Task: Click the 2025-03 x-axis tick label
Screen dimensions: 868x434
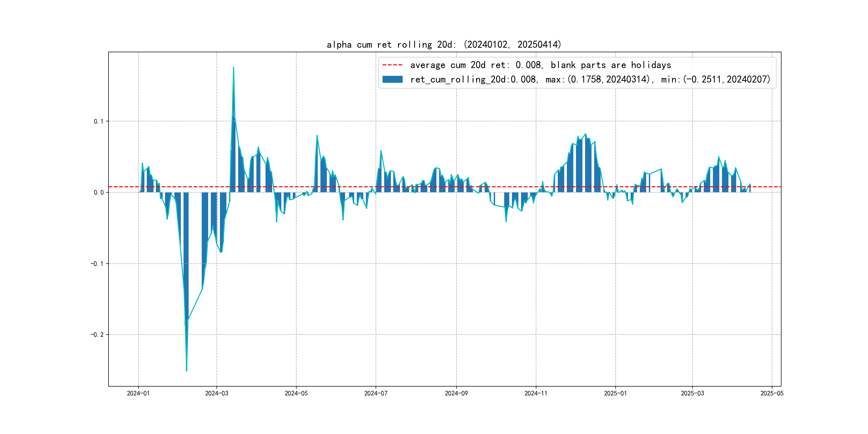Action: pyautogui.click(x=693, y=393)
